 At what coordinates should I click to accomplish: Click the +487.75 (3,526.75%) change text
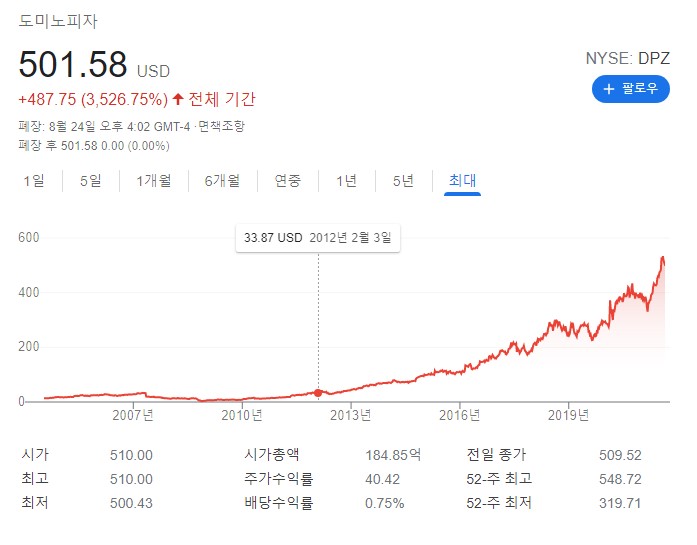pos(93,99)
